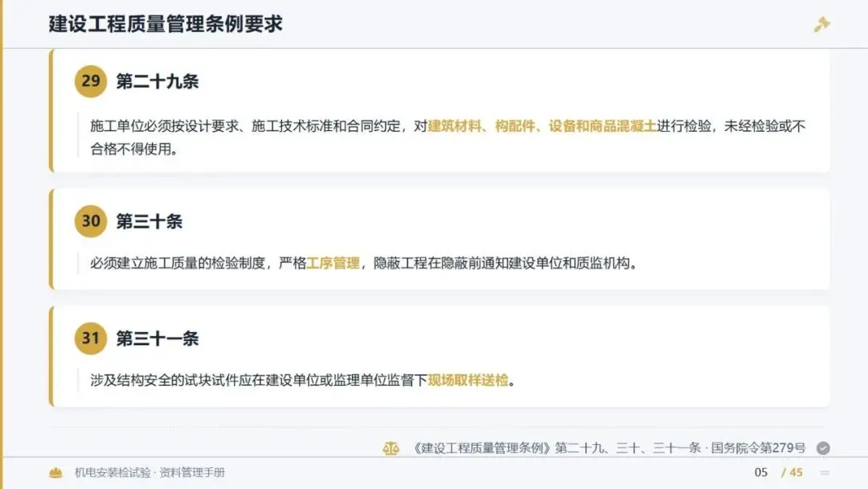Click the number 31 circular badge
The height and width of the screenshot is (489, 868).
click(91, 339)
